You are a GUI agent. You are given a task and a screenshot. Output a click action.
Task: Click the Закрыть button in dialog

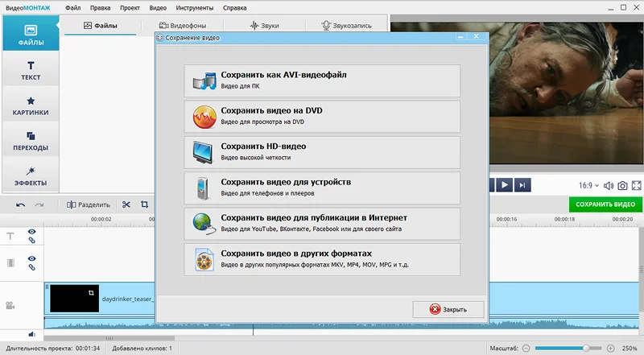[448, 309]
